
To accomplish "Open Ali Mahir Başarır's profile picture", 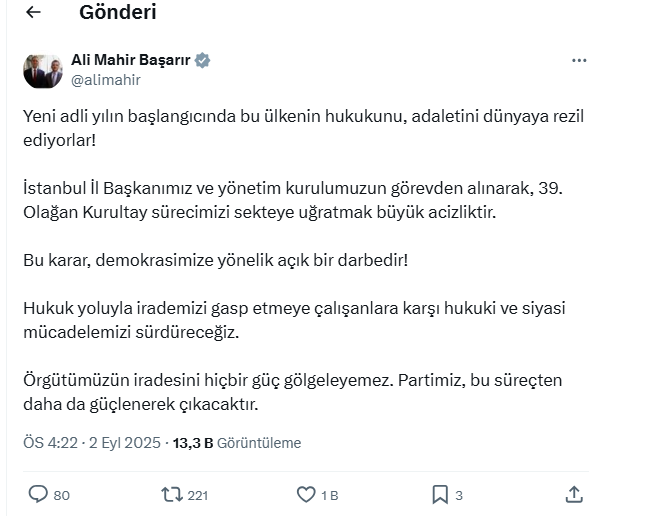I will (x=43, y=71).
